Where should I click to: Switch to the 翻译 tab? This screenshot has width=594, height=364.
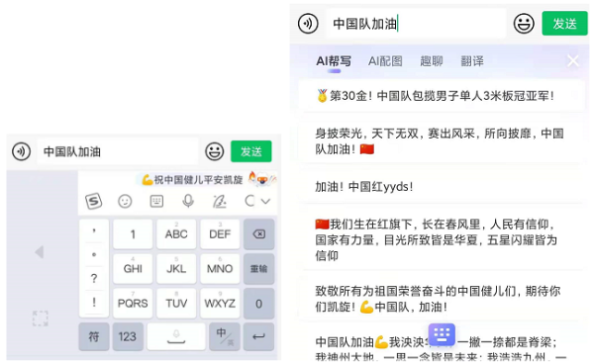click(472, 61)
